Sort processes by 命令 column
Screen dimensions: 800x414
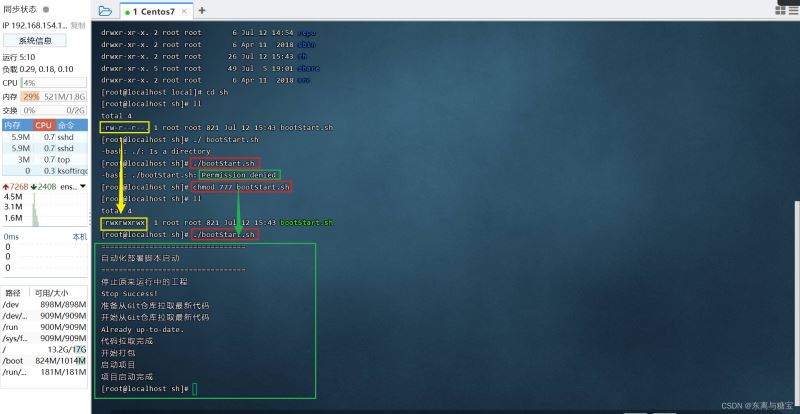(66, 125)
